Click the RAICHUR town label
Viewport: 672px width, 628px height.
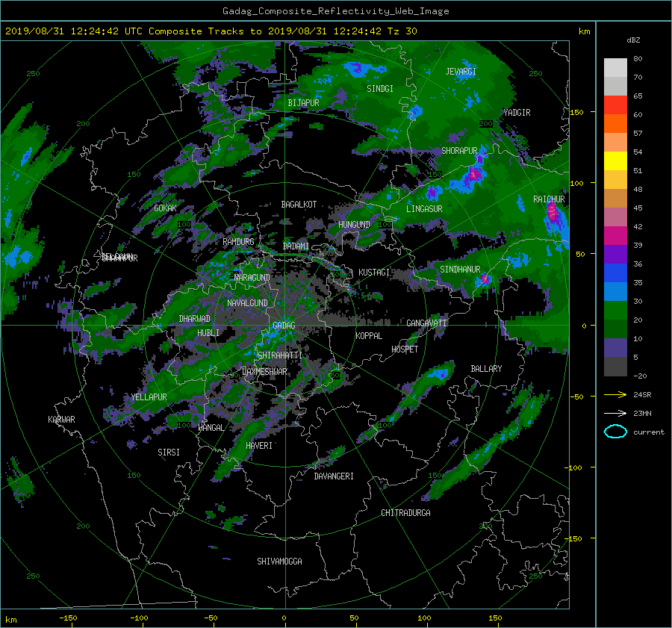(549, 199)
